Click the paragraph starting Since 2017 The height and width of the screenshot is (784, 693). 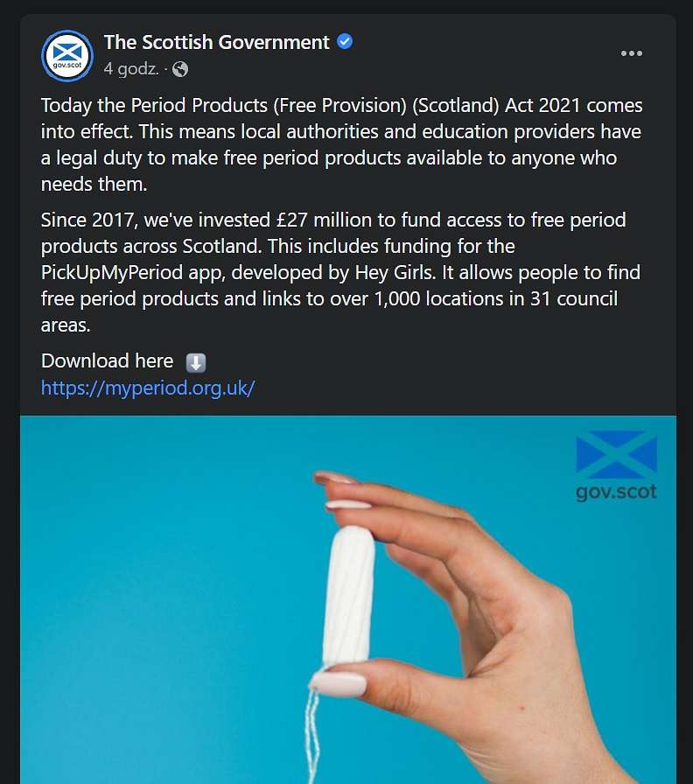point(341,272)
